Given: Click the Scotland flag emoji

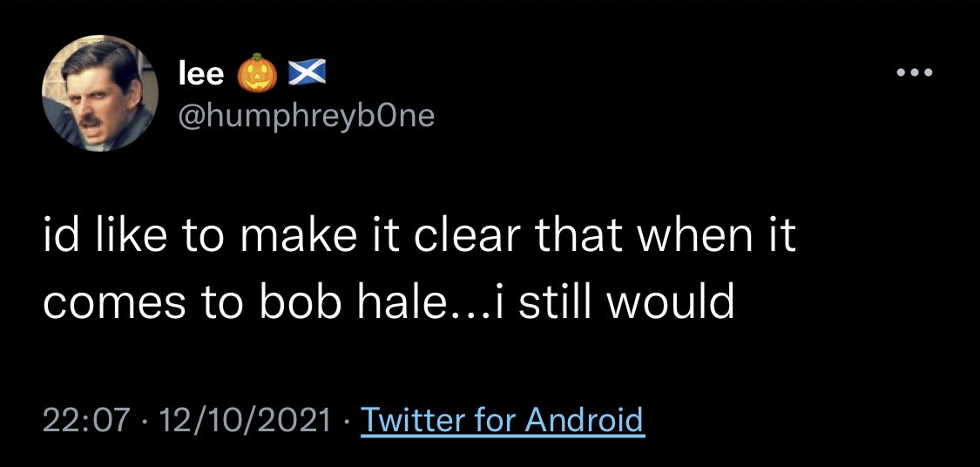Looking at the screenshot, I should coord(307,74).
